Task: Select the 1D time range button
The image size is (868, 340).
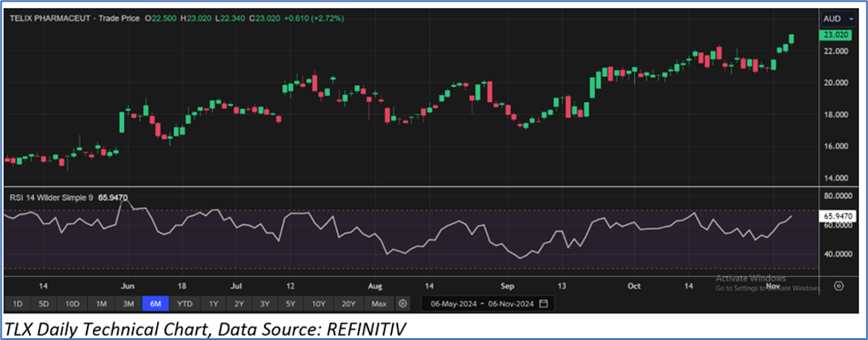Action: pyautogui.click(x=18, y=304)
